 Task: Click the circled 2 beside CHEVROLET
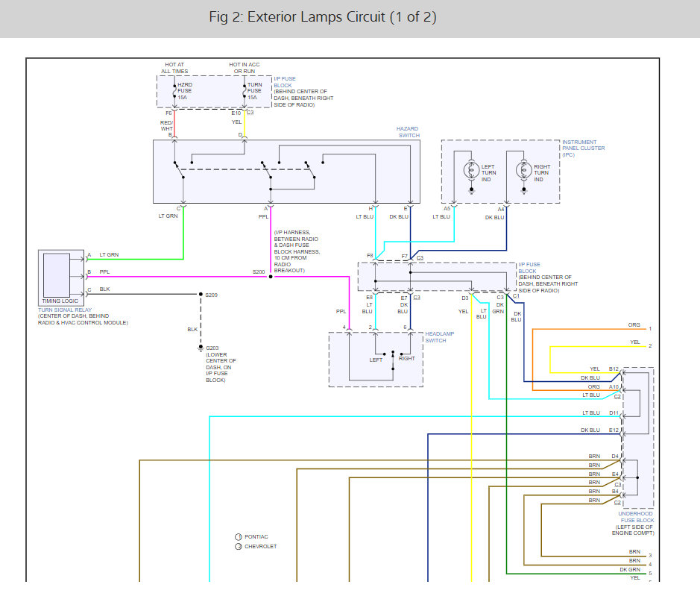(239, 547)
